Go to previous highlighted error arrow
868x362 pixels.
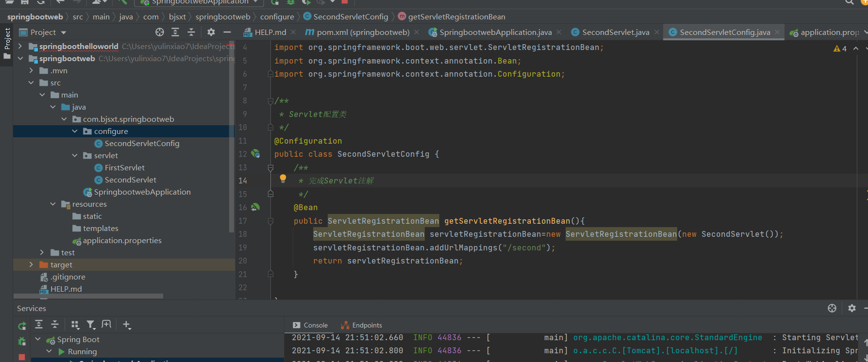pyautogui.click(x=856, y=49)
